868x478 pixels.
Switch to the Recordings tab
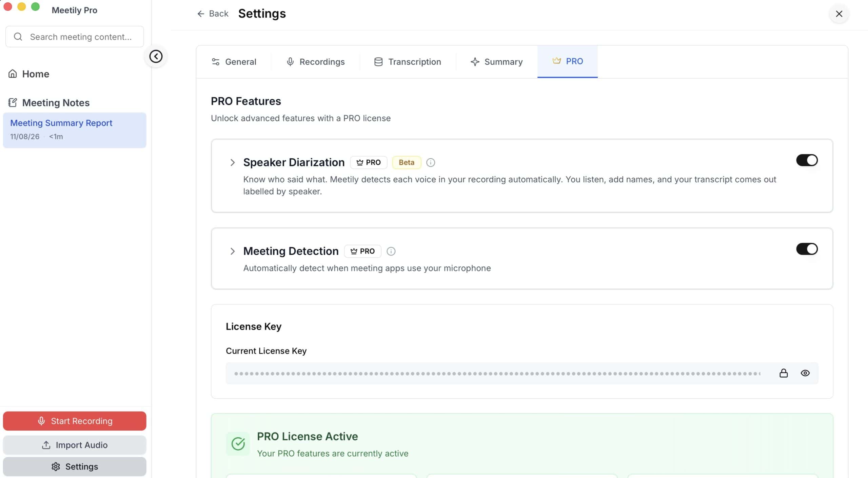pyautogui.click(x=315, y=62)
